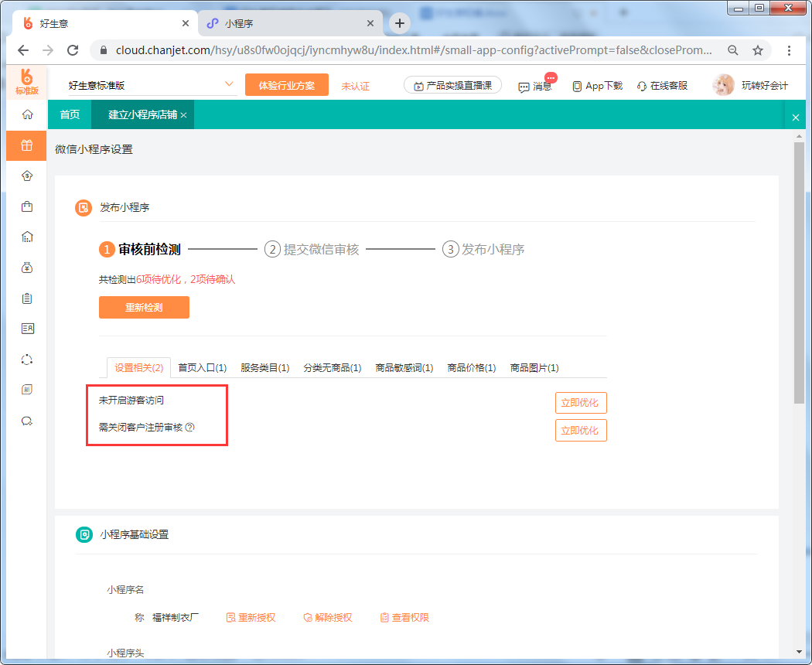The width and height of the screenshot is (812, 665).
Task: Switch to the 好生意 browser tab
Action: [x=103, y=23]
